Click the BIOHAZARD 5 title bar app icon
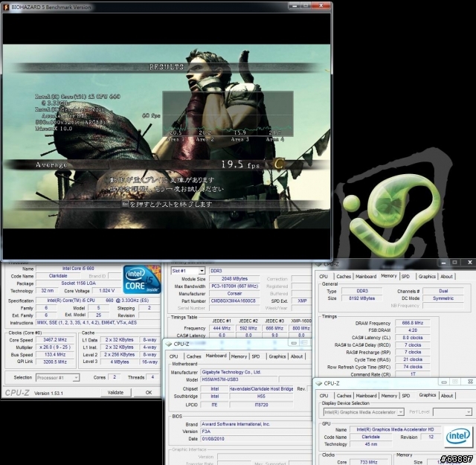Viewport: 476px width, 465px height. coord(6,7)
